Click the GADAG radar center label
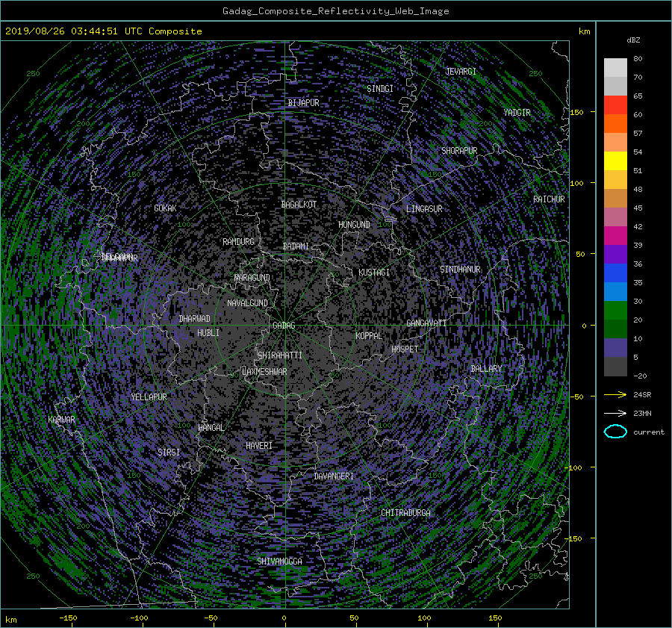The image size is (672, 628). tap(284, 326)
